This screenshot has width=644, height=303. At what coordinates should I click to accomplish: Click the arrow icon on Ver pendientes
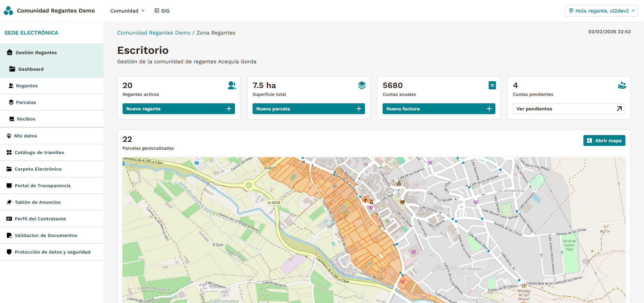619,109
